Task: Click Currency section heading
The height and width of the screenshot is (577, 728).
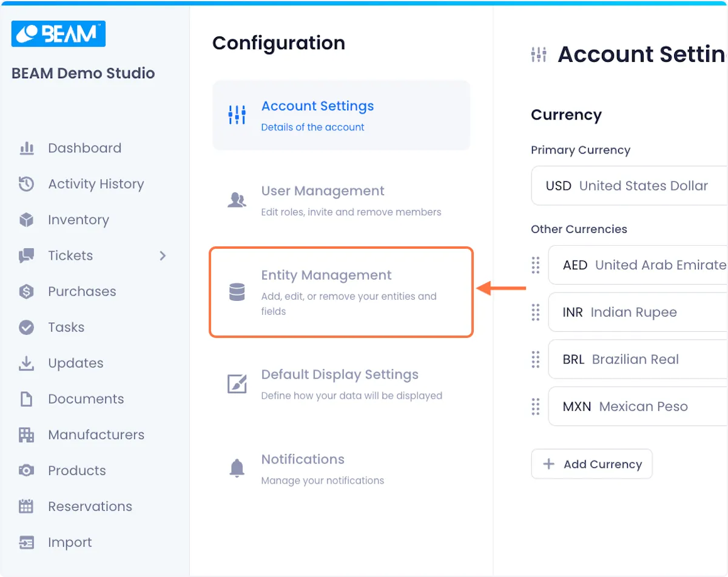Action: [x=566, y=115]
